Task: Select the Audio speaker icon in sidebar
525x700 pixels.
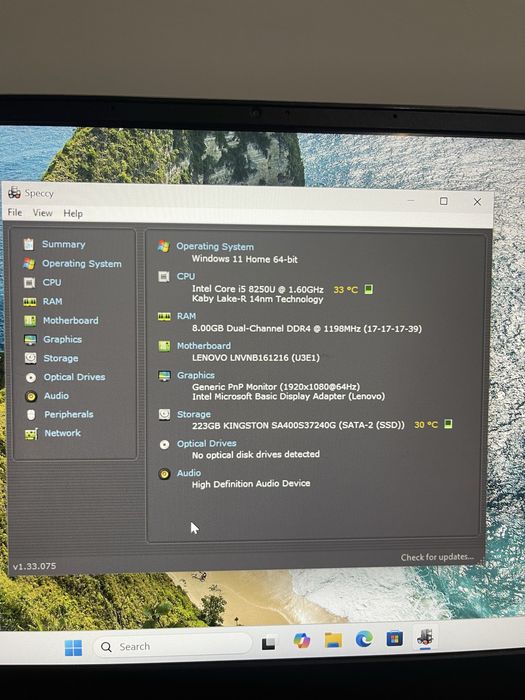Action: click(31, 396)
